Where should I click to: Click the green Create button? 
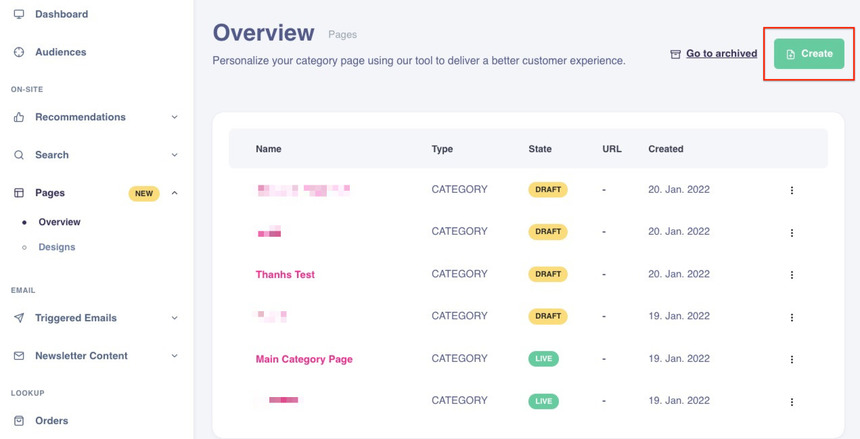(x=808, y=54)
